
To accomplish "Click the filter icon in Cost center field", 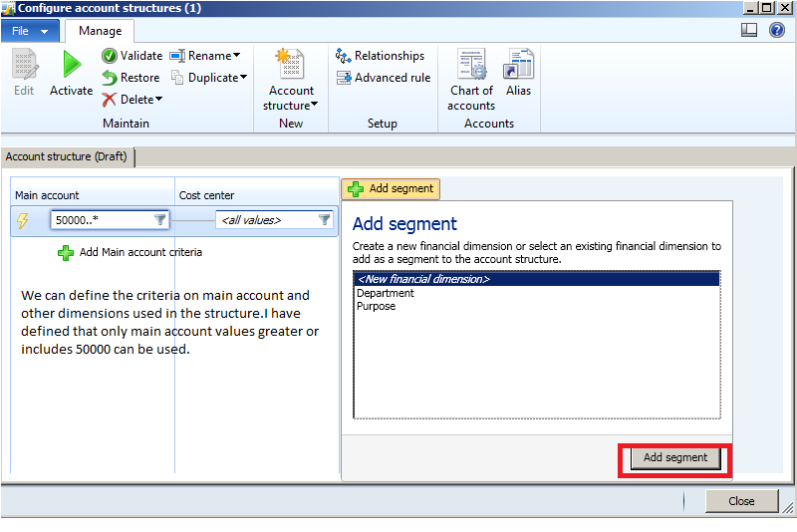I will [x=325, y=219].
